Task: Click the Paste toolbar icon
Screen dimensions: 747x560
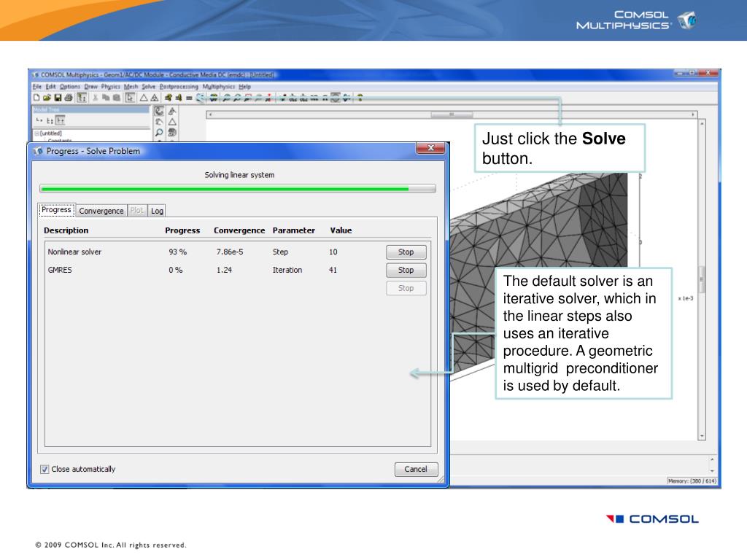Action: pos(116,98)
